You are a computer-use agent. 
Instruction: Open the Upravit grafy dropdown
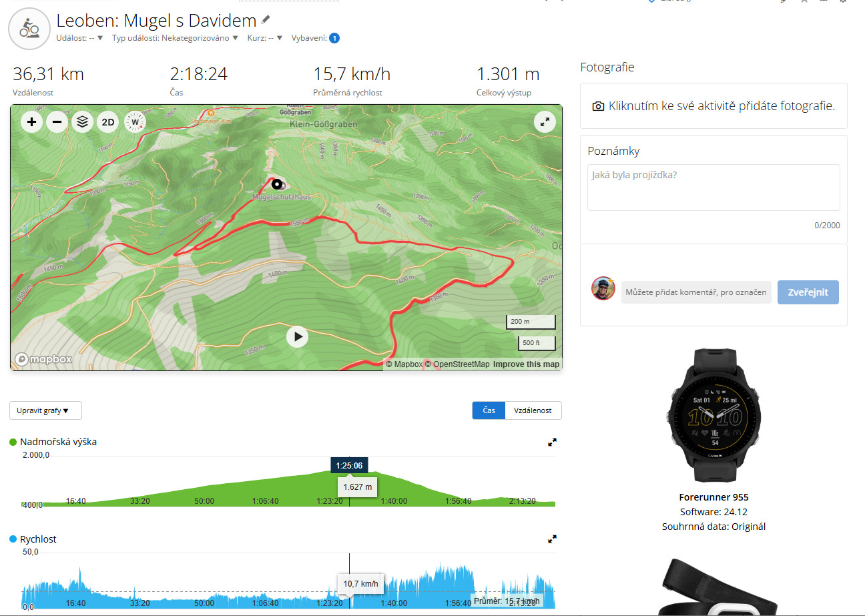pos(46,410)
